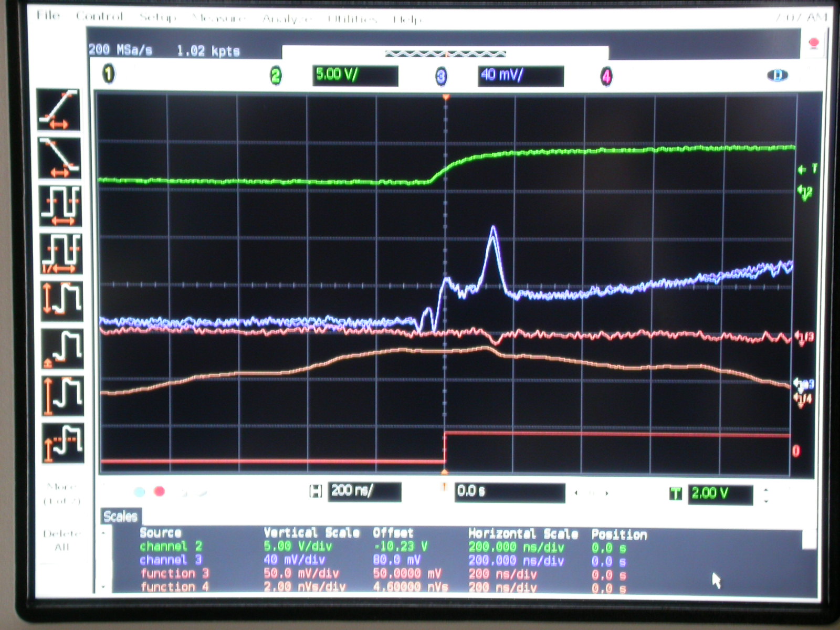Screen dimensions: 840x630
Task: Click the 2.00 V trigger level field
Action: point(719,494)
